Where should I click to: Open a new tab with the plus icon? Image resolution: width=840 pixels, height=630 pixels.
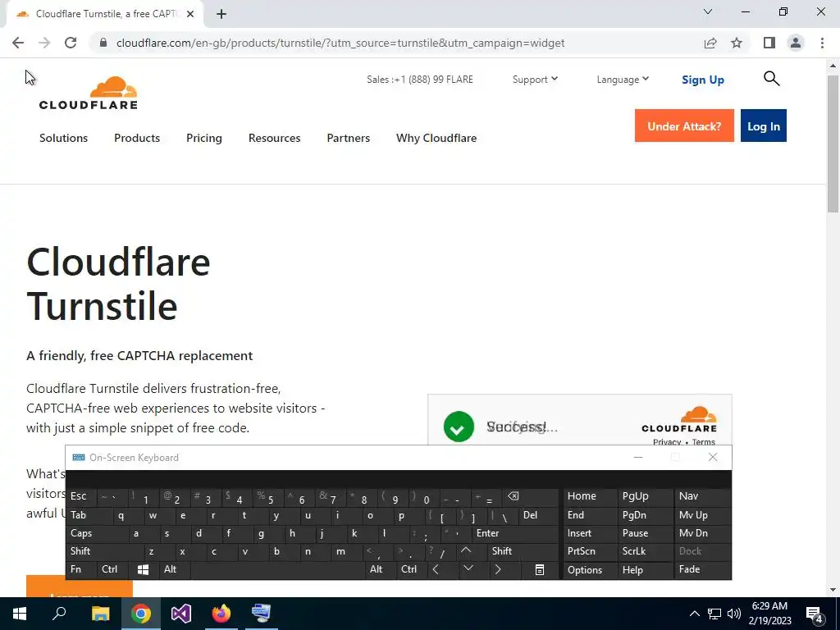coord(221,14)
